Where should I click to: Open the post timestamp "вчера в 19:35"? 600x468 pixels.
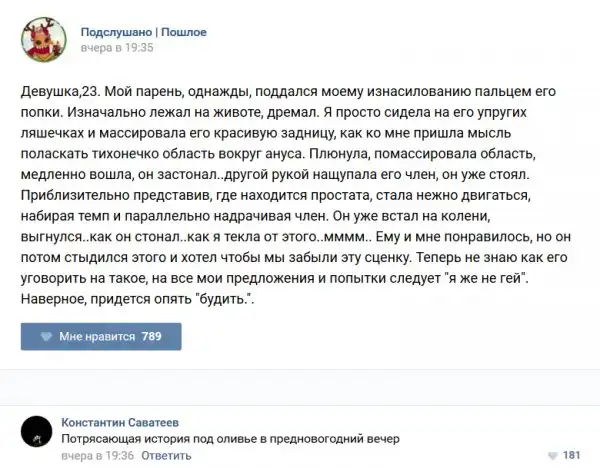coord(117,47)
